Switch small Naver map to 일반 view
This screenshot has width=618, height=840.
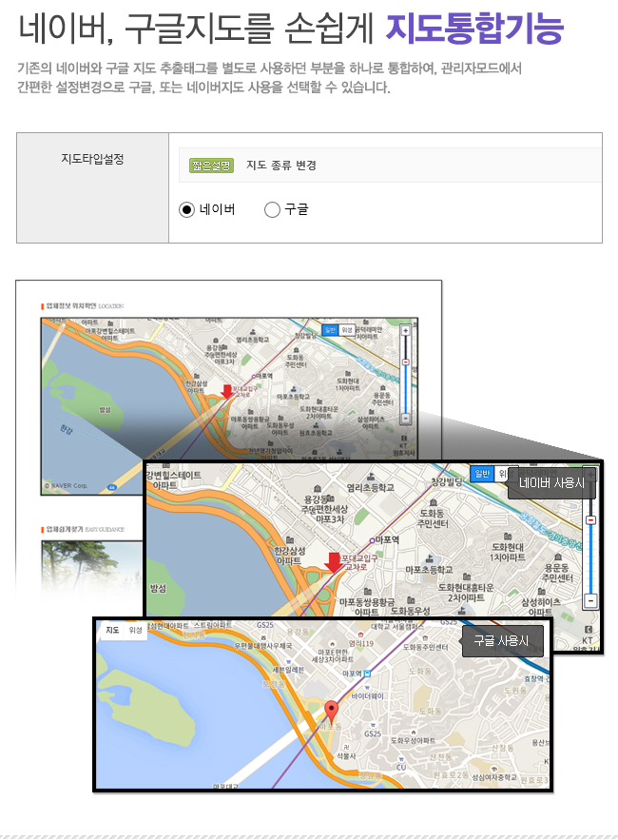point(330,330)
